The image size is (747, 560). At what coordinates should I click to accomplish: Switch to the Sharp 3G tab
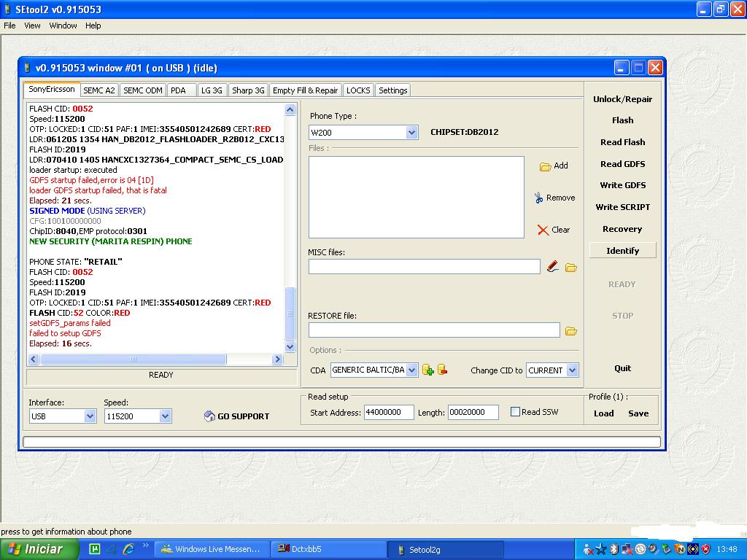click(248, 90)
